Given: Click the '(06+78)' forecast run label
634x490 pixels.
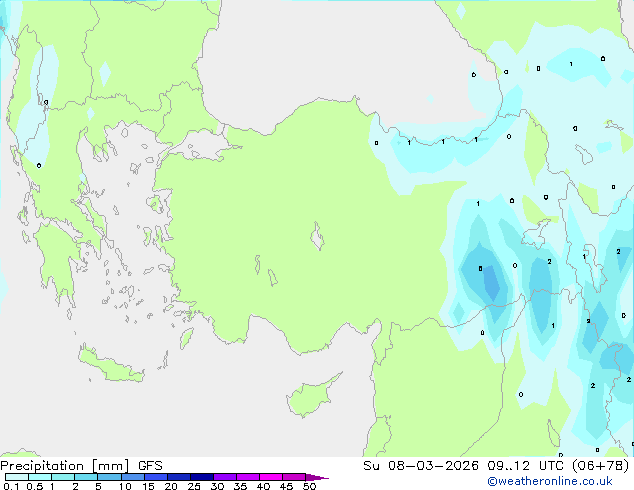Looking at the screenshot, I should pyautogui.click(x=601, y=466).
